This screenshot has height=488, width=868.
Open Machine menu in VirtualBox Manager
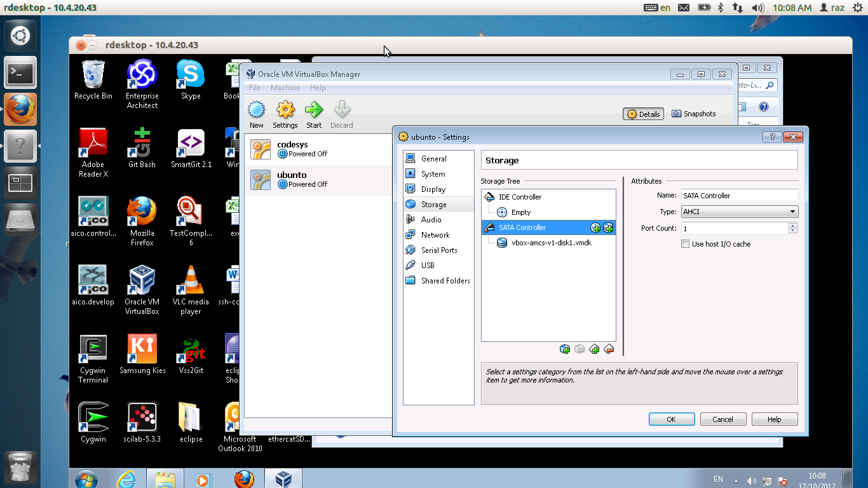tap(285, 88)
